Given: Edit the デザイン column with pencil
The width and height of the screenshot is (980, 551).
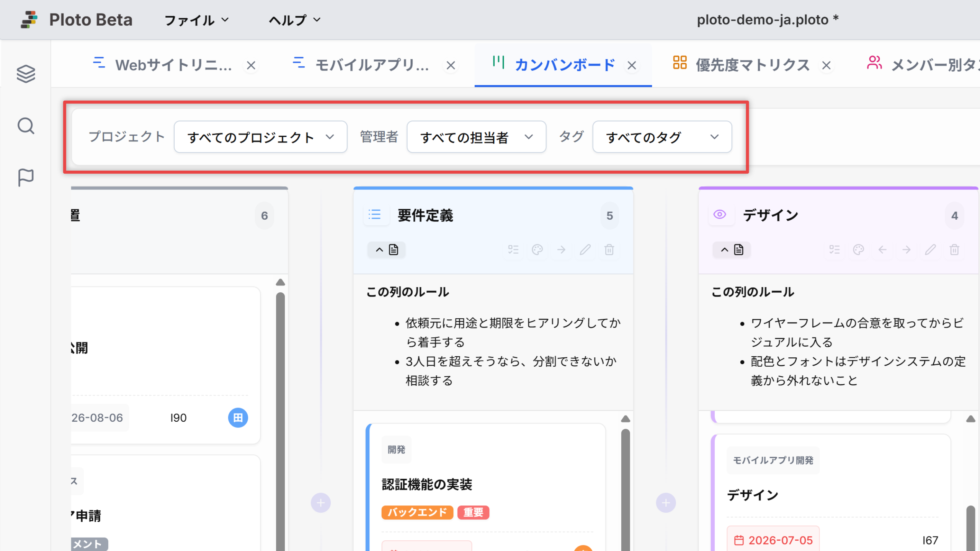Looking at the screenshot, I should click(x=931, y=250).
